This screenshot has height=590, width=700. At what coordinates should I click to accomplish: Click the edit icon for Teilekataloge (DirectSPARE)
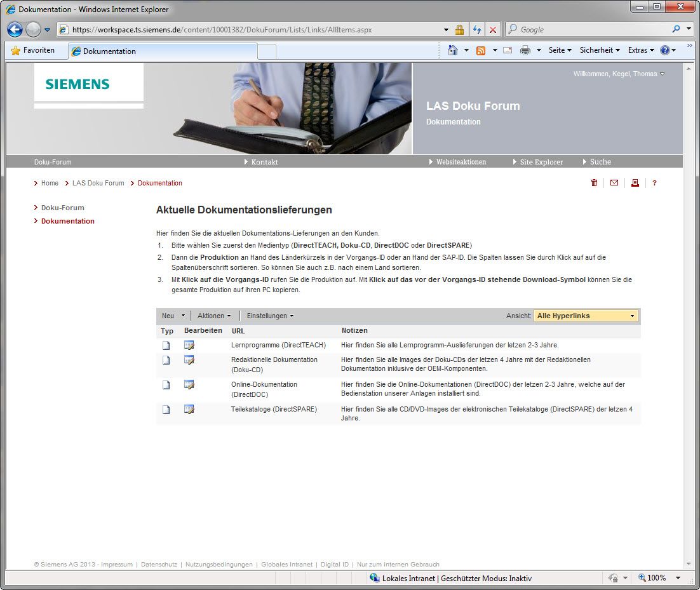pos(189,409)
